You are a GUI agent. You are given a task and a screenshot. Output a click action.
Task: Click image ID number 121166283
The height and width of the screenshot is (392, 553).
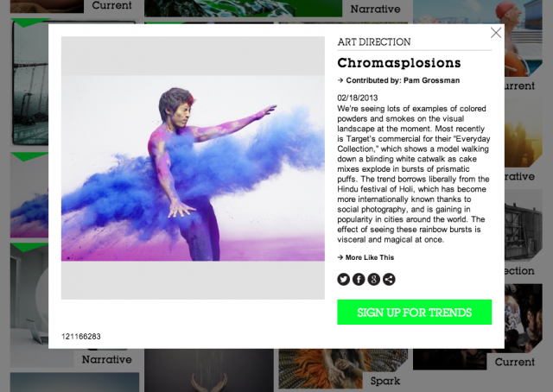pos(81,336)
